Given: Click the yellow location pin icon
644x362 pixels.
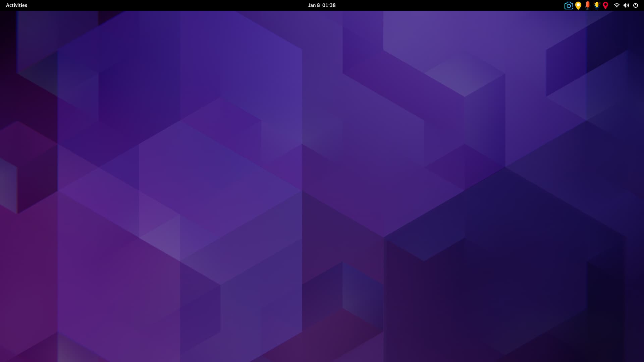Looking at the screenshot, I should [x=578, y=5].
